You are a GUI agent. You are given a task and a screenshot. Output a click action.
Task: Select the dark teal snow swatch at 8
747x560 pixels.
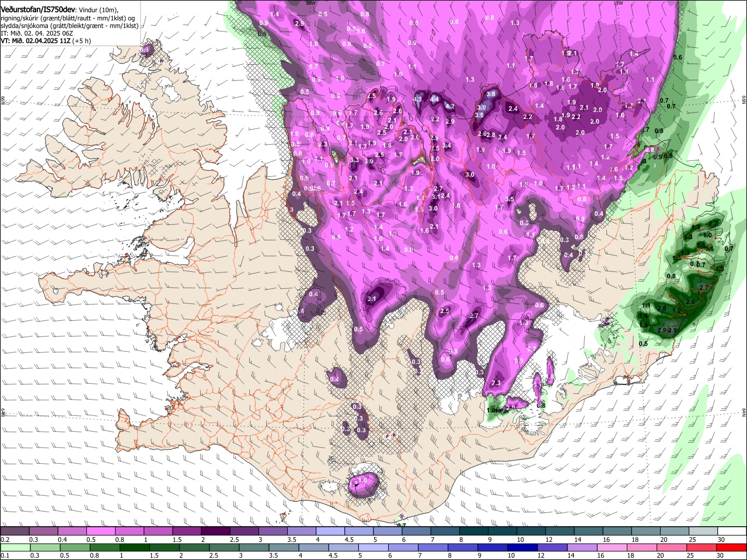(473, 531)
